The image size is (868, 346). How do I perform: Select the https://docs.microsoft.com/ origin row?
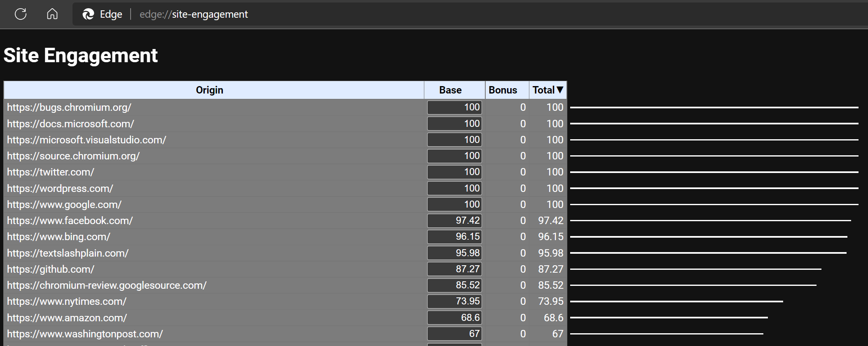tap(70, 124)
